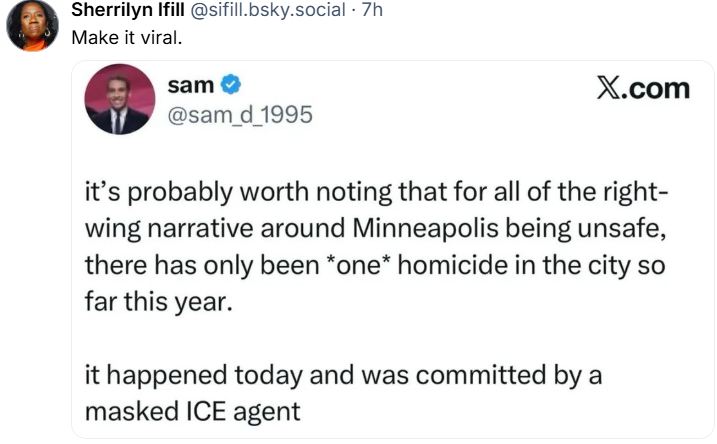
Task: Open Sherrilyn Ifill's profile avatar
Action: click(33, 26)
